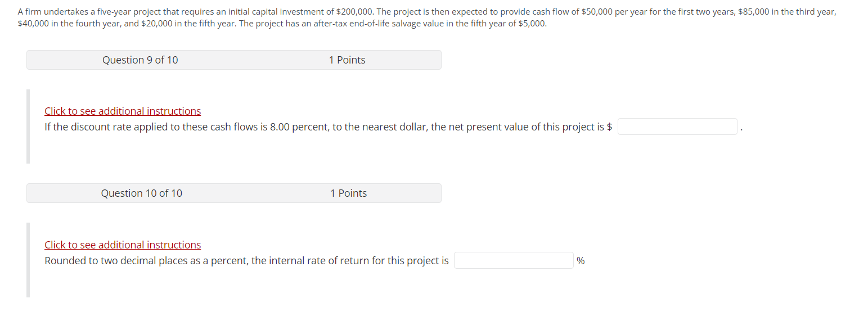Click the percent sign after the IRR box

(x=581, y=260)
